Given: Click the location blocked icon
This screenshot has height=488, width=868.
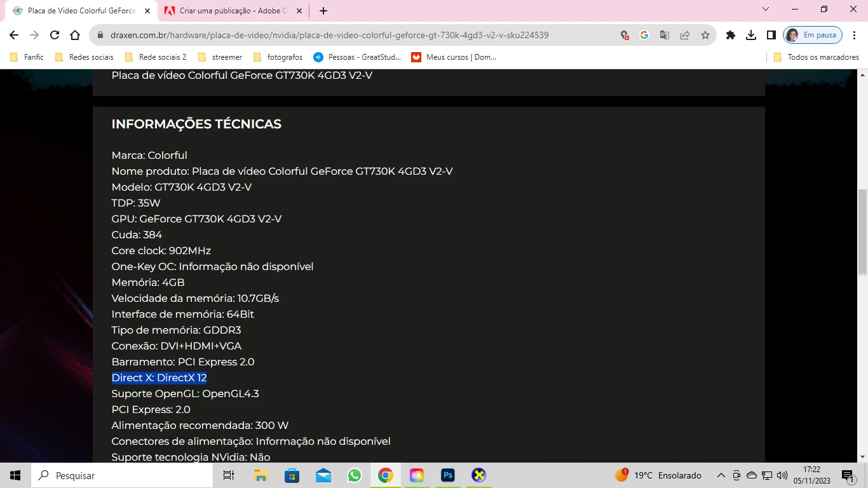Looking at the screenshot, I should pyautogui.click(x=625, y=36).
